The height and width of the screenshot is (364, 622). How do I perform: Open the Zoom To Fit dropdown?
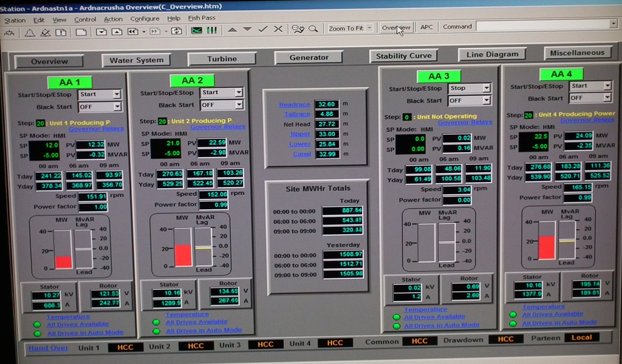(x=370, y=28)
